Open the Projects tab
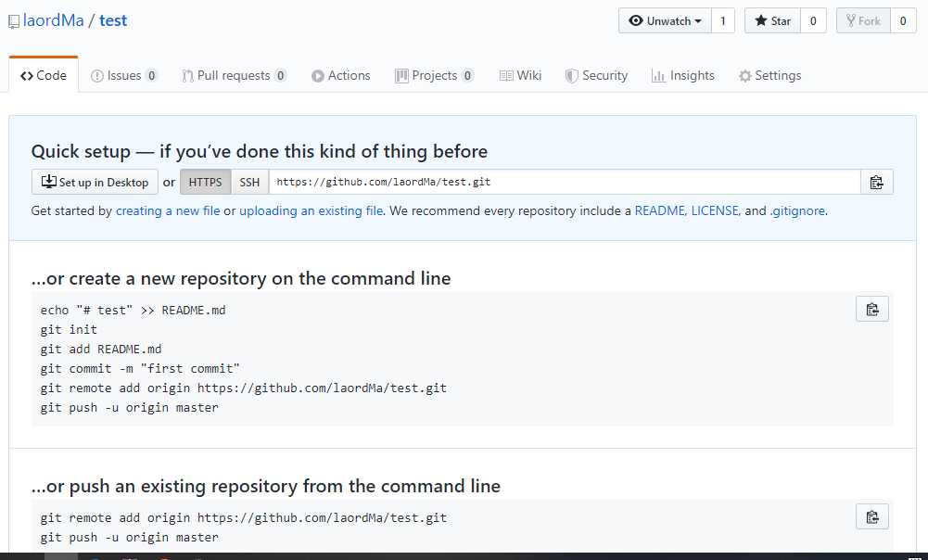Screen dimensions: 928x560 point(435,75)
